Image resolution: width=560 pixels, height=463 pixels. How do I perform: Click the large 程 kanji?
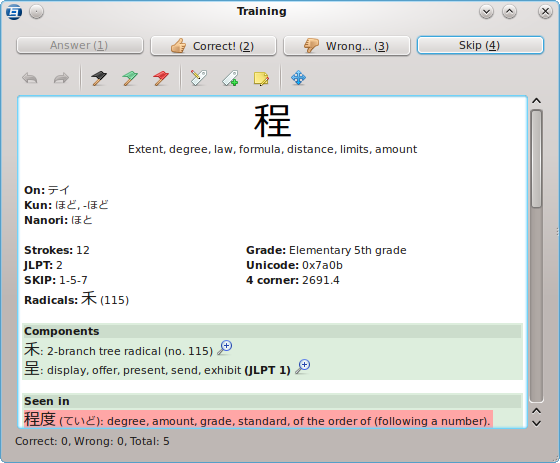tap(272, 121)
